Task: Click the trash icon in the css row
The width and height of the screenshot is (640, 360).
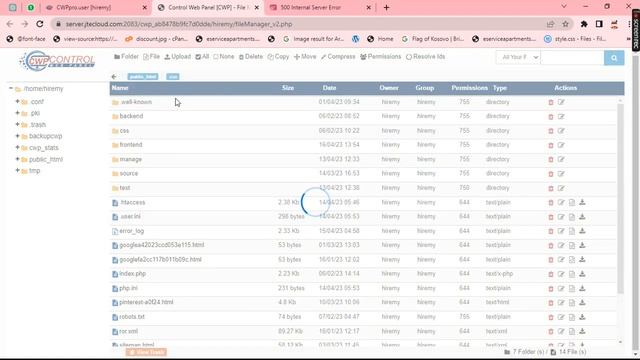Action: click(x=551, y=131)
